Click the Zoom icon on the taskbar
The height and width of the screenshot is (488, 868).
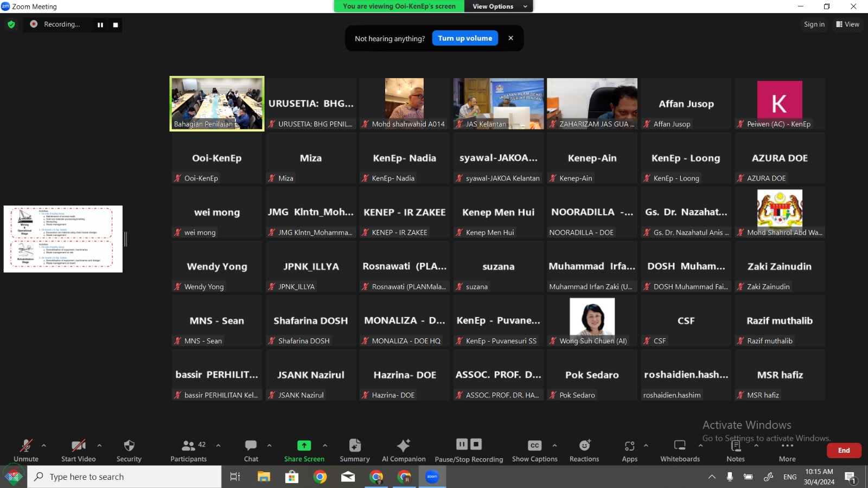(432, 477)
